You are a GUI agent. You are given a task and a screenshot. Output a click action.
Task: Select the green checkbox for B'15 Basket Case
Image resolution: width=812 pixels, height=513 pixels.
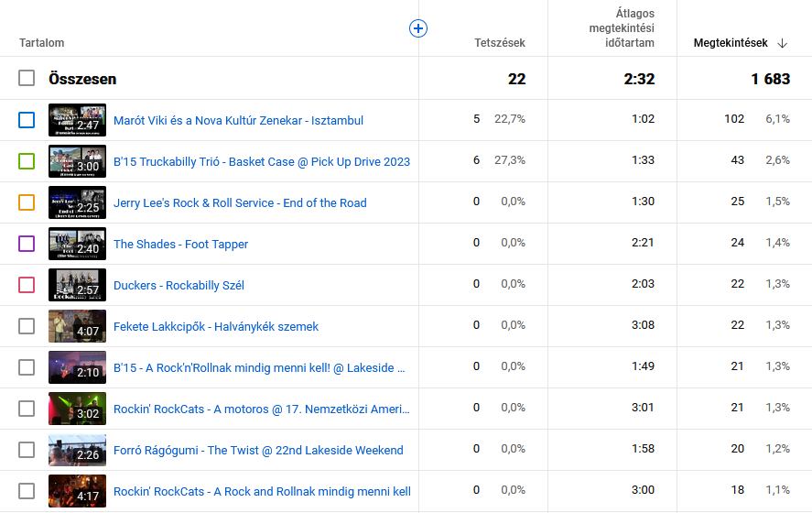click(27, 161)
